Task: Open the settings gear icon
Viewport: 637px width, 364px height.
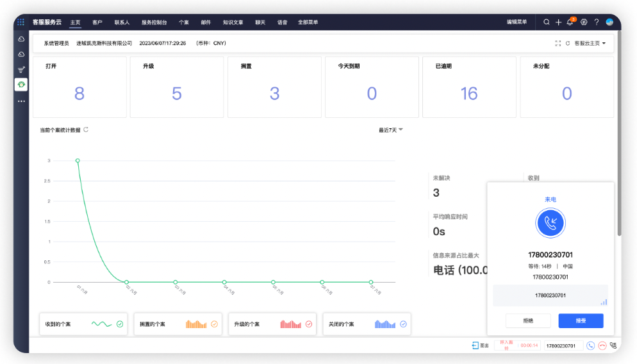Action: (x=584, y=22)
